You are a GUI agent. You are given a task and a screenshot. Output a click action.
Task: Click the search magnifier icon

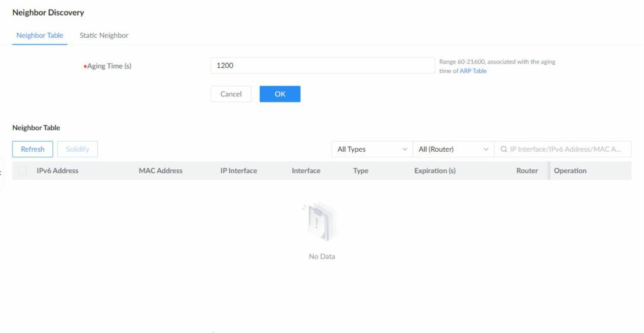click(x=504, y=149)
